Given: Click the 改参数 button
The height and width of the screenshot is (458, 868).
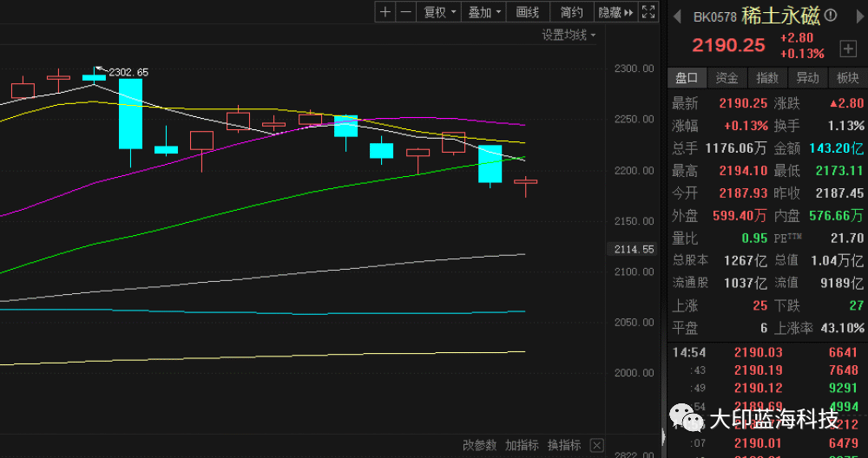Looking at the screenshot, I should [479, 445].
